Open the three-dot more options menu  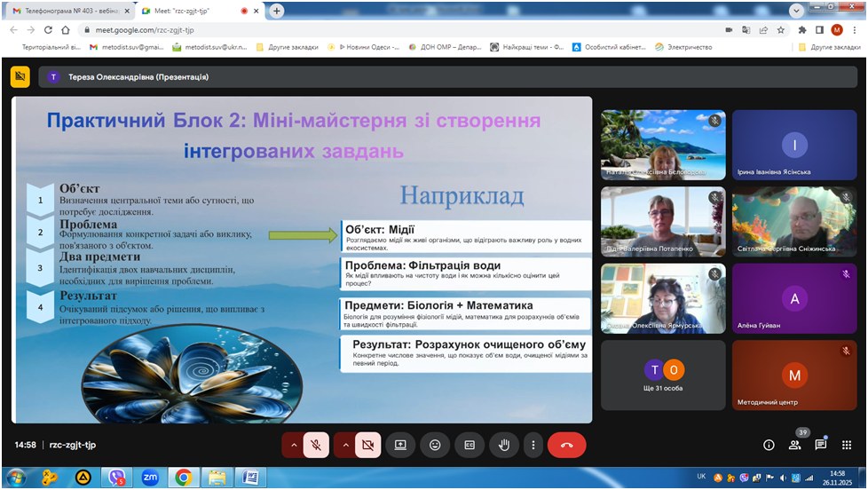click(x=533, y=445)
